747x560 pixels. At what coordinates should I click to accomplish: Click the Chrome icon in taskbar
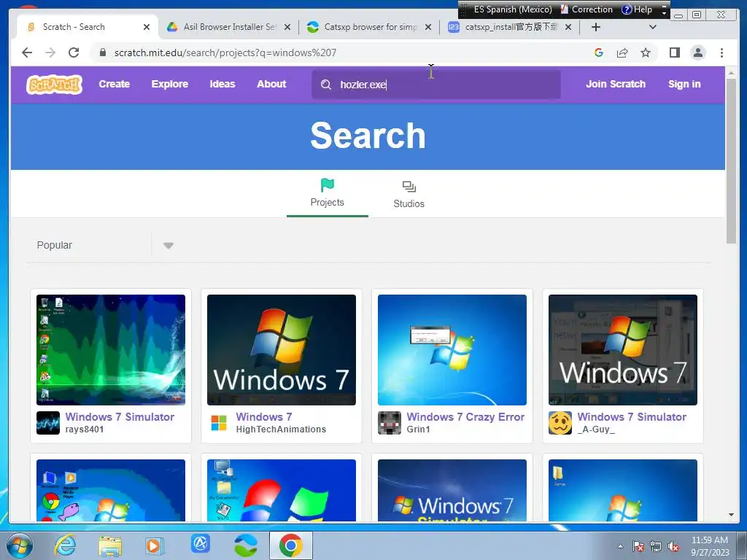[291, 545]
